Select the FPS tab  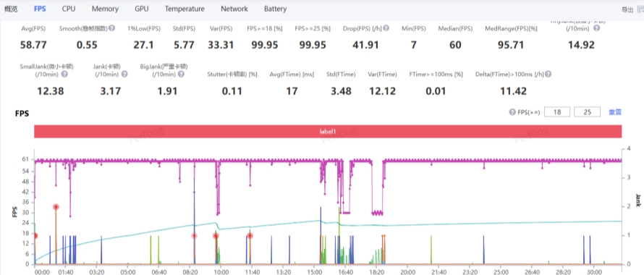[x=40, y=9]
